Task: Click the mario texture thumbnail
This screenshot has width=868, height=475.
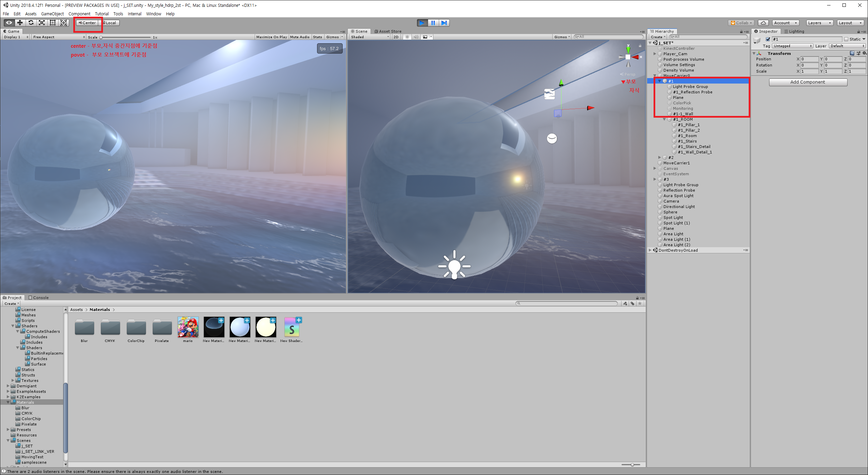Action: pyautogui.click(x=188, y=327)
